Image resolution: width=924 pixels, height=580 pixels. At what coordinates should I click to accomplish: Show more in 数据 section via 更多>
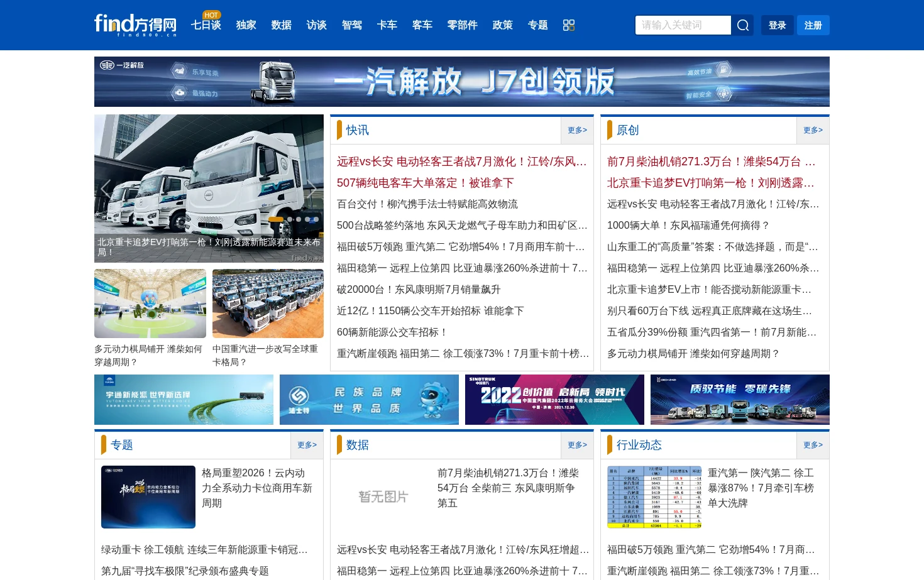click(x=577, y=445)
